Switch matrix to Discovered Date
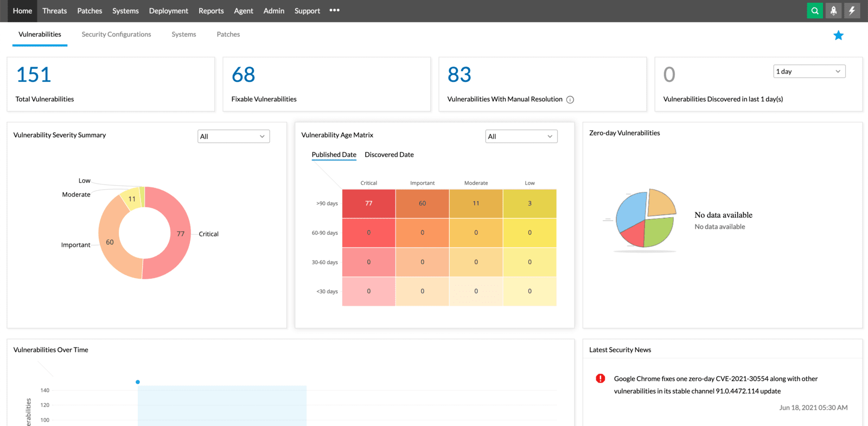Screen dimensions: 868x426 389,155
